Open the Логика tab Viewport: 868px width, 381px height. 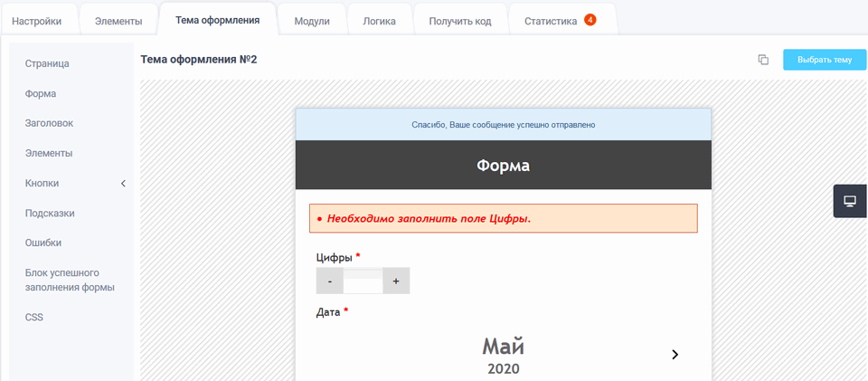pos(379,21)
